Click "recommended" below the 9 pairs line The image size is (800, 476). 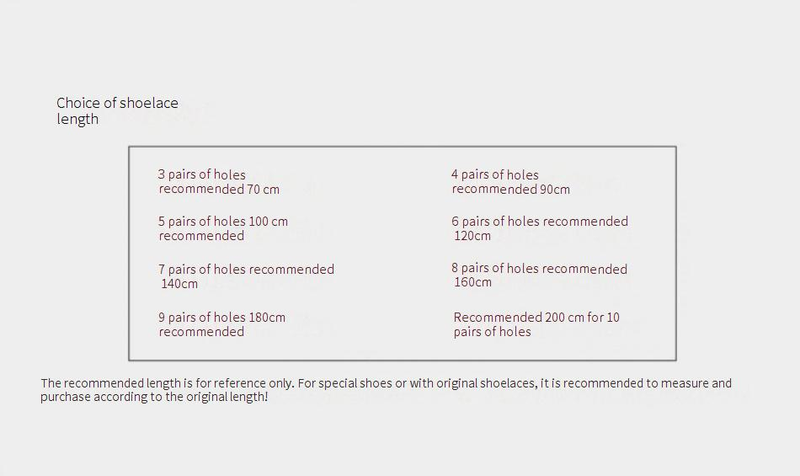pyautogui.click(x=201, y=332)
